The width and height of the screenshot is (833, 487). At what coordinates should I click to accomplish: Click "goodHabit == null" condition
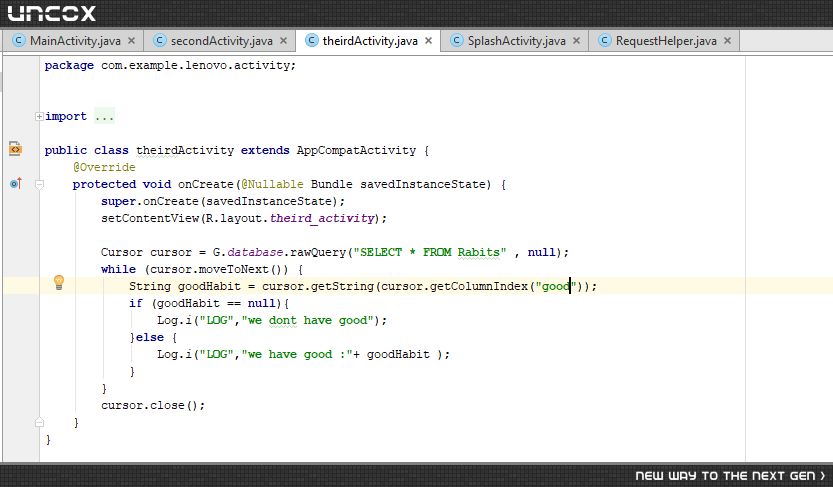tap(217, 303)
